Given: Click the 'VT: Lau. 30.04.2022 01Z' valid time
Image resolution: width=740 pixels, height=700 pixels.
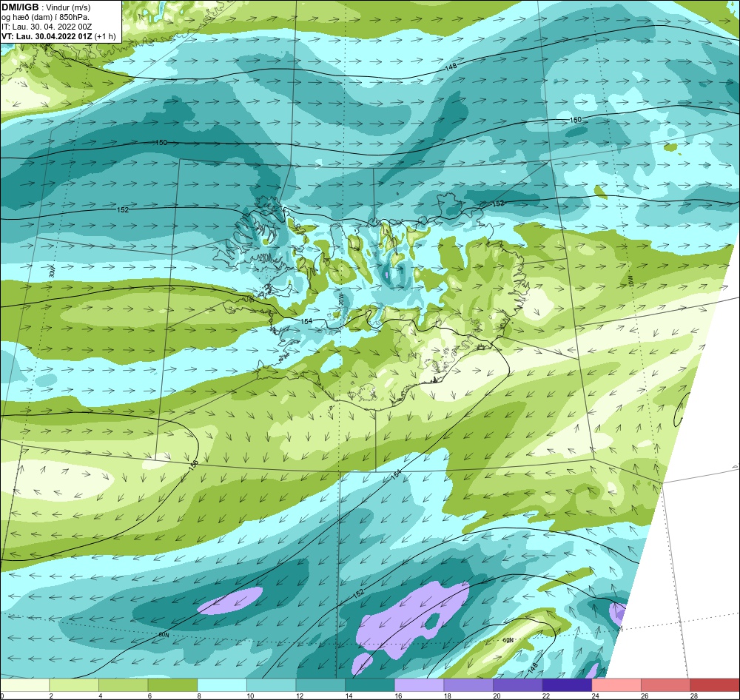Looking at the screenshot, I should 47,36.
